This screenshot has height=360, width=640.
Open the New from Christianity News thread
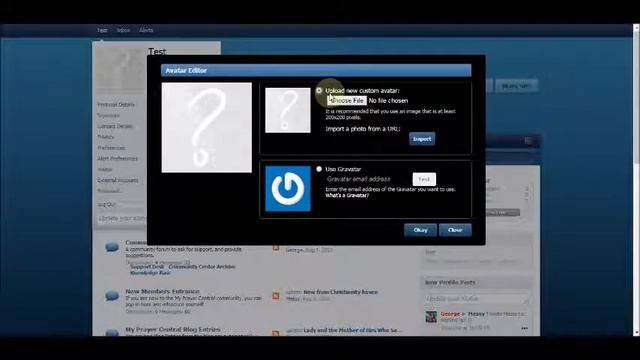(340, 292)
